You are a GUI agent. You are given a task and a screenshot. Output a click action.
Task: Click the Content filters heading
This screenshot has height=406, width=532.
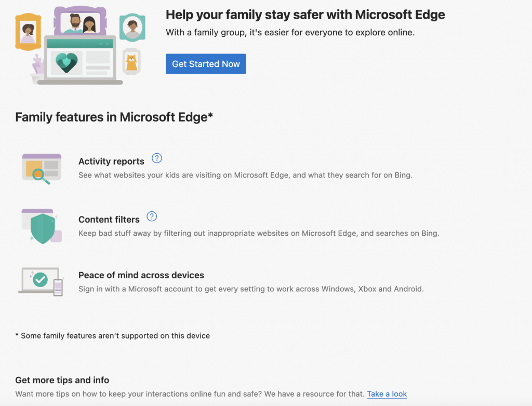109,220
